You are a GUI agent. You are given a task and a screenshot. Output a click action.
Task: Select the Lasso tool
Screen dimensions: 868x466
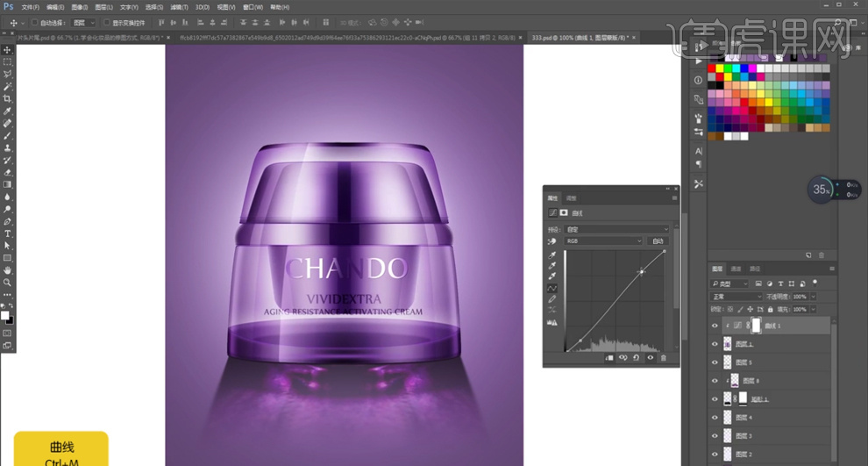[7, 75]
